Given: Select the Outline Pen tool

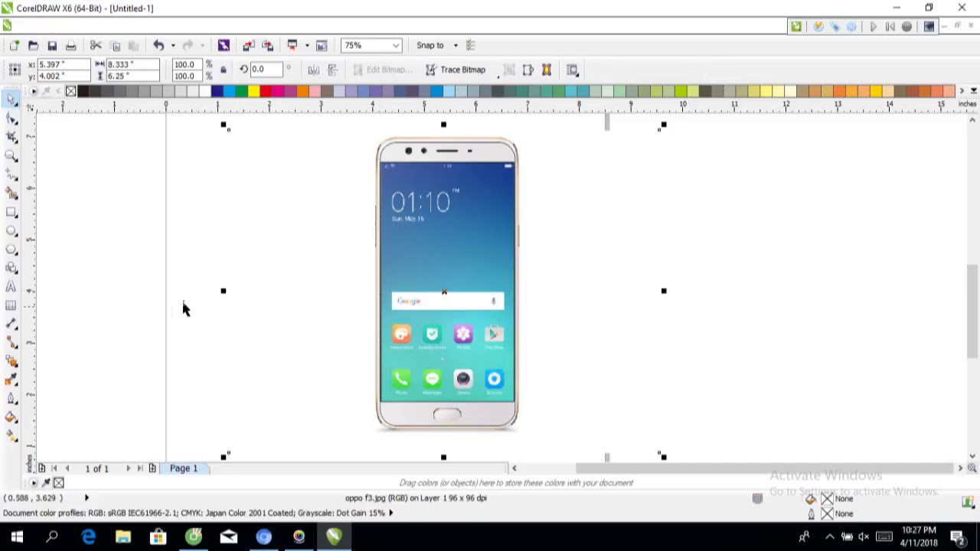Looking at the screenshot, I should 11,399.
